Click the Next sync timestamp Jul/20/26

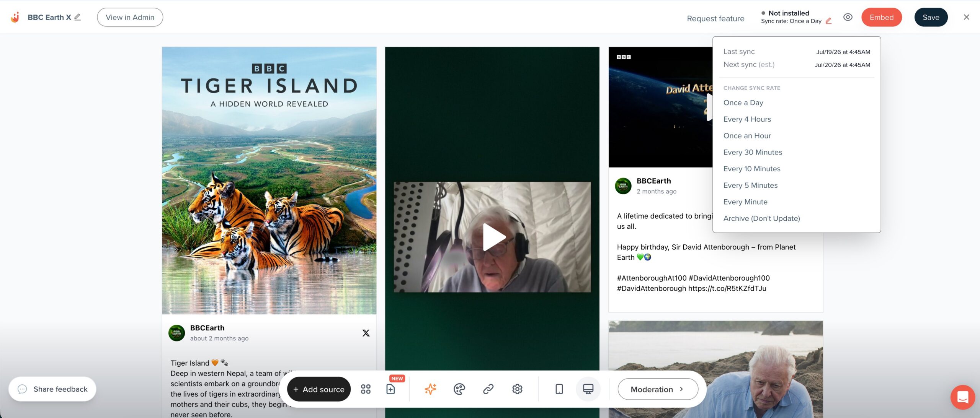(843, 65)
